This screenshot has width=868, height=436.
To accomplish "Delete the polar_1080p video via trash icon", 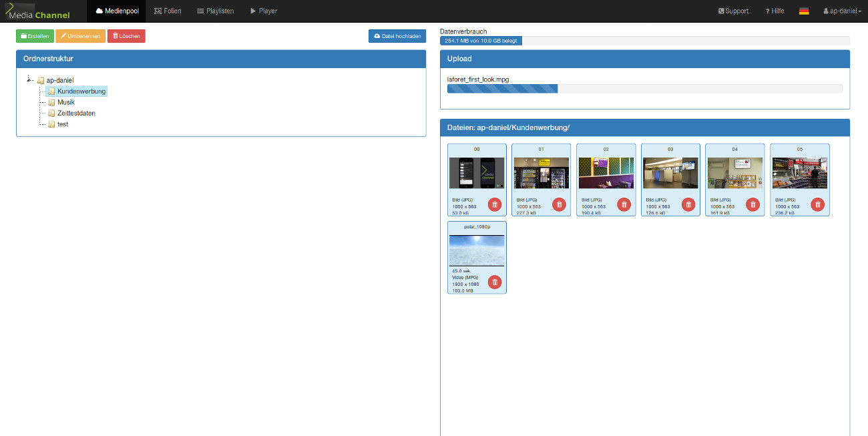I will pyautogui.click(x=495, y=282).
